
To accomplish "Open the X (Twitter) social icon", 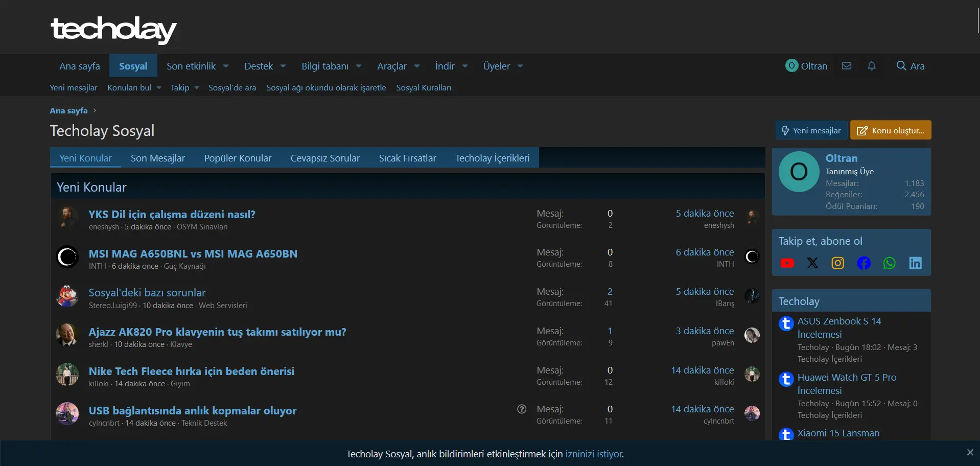I will (x=812, y=263).
